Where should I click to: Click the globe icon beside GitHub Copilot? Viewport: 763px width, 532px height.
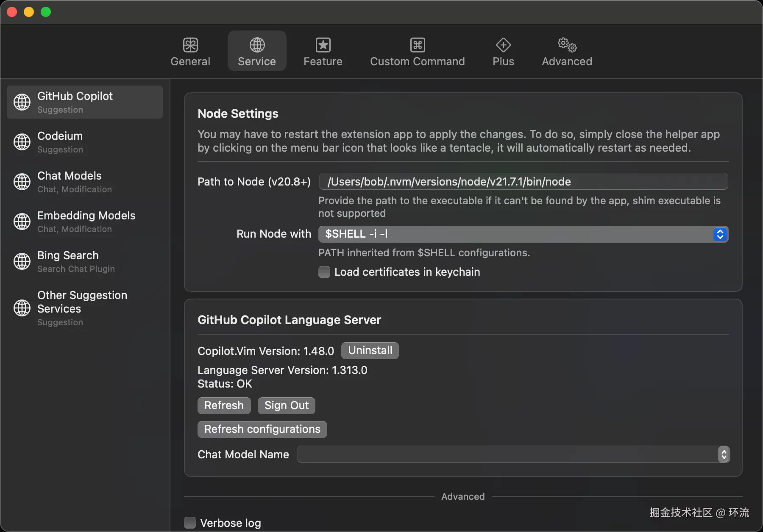tap(22, 102)
